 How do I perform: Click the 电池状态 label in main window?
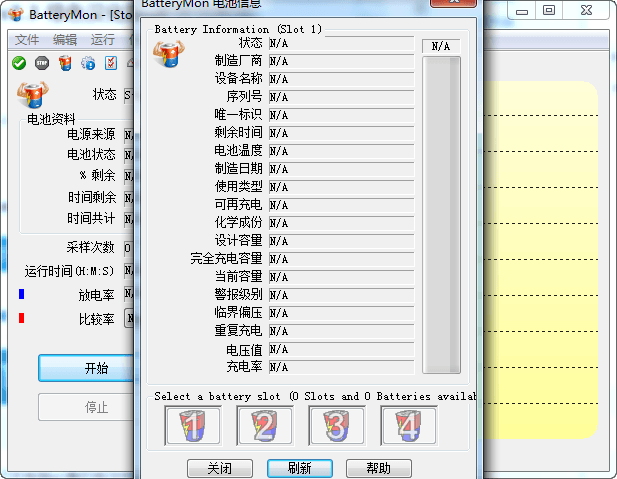click(91, 154)
